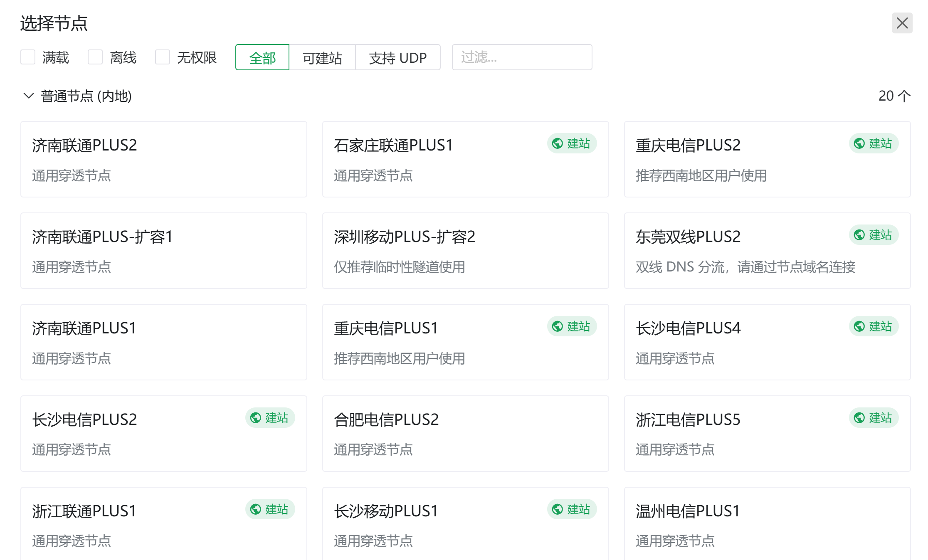Click 建站 badge on 东莞双线PLUS2
Screen dimensions: 928x560
874,235
